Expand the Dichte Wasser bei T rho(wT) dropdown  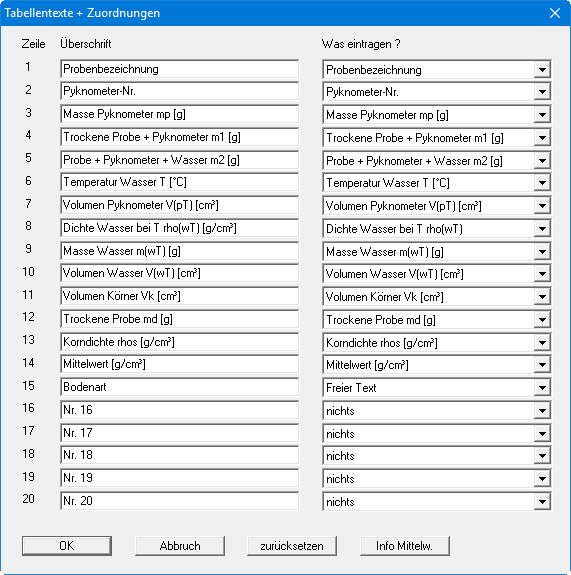coord(542,229)
